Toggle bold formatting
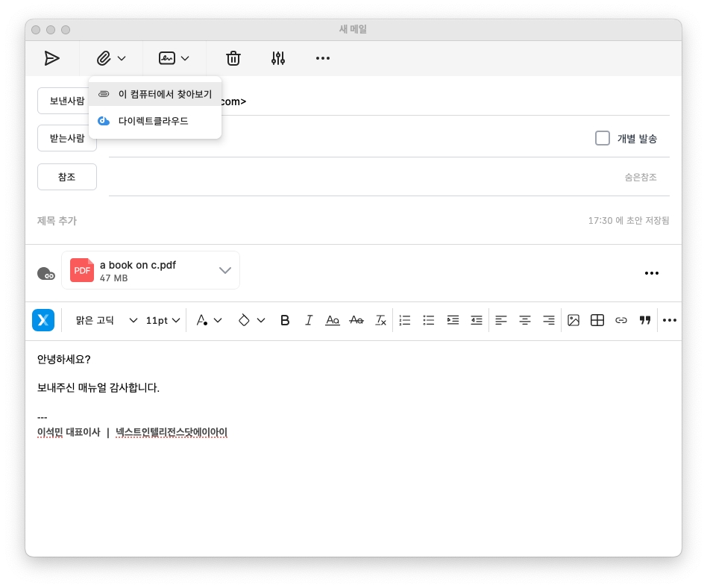This screenshot has width=707, height=588. coord(284,320)
